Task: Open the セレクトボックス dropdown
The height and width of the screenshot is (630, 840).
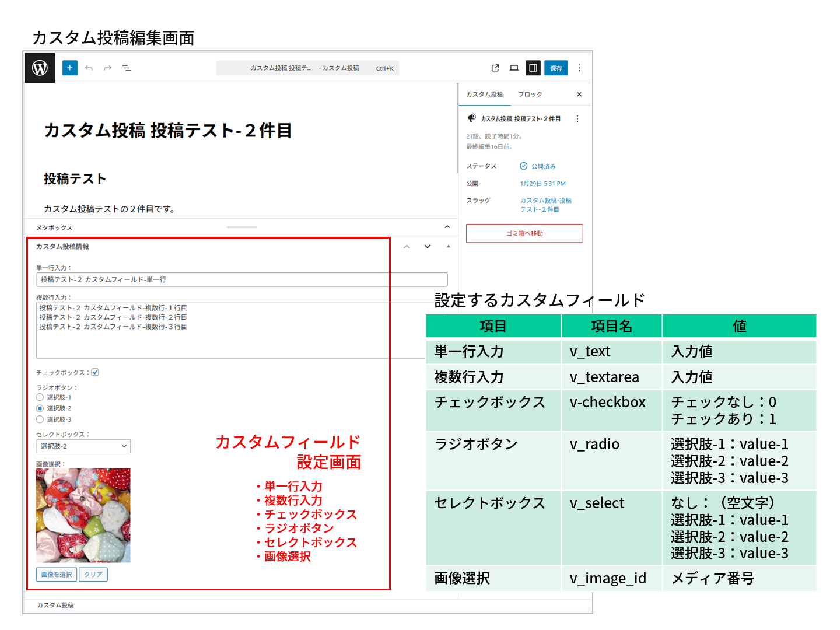Action: pyautogui.click(x=83, y=446)
